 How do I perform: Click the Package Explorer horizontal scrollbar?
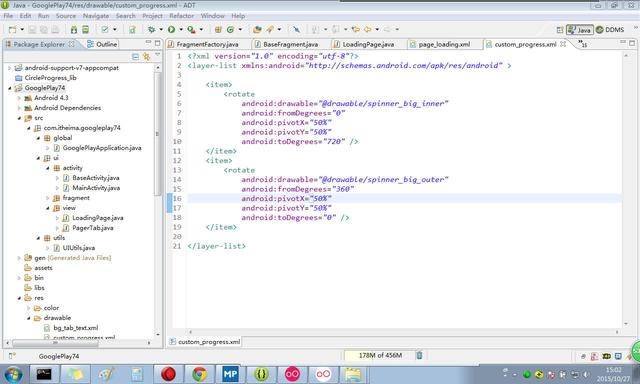coord(56,343)
